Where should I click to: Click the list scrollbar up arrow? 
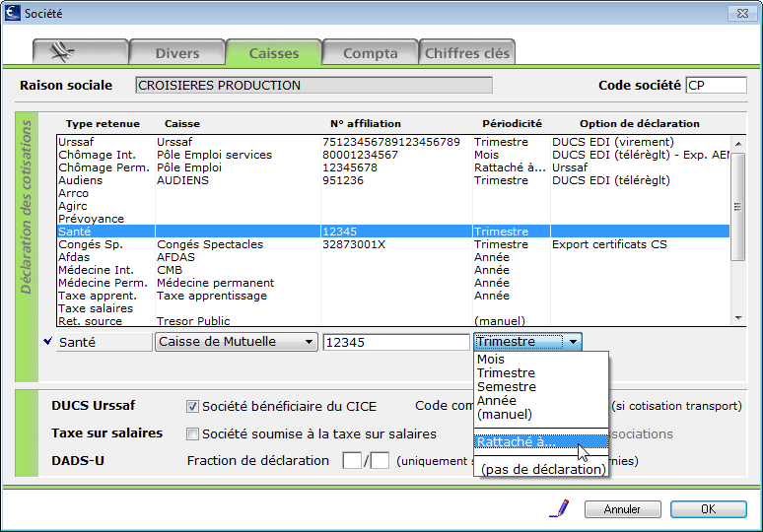pyautogui.click(x=738, y=144)
